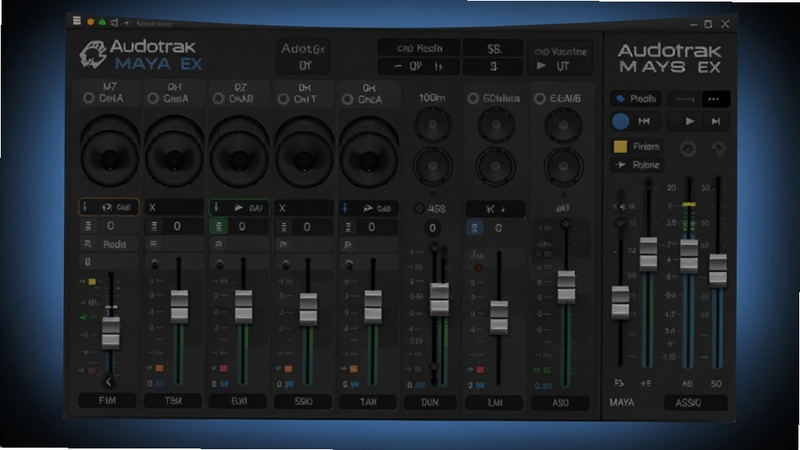800x450 pixels.
Task: Click the skip-forward transport button
Action: [x=716, y=121]
